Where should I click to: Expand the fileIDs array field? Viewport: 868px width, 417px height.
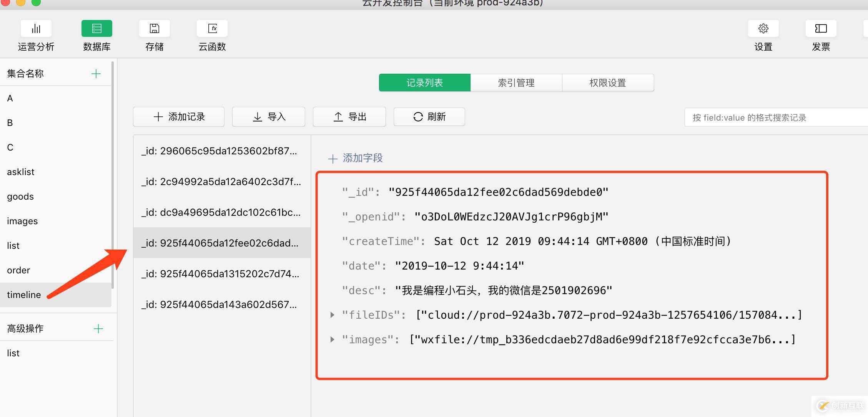click(x=333, y=315)
